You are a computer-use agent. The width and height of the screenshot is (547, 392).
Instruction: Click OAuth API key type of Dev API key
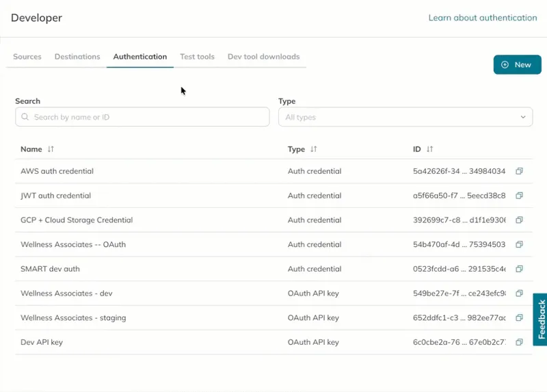tap(313, 342)
